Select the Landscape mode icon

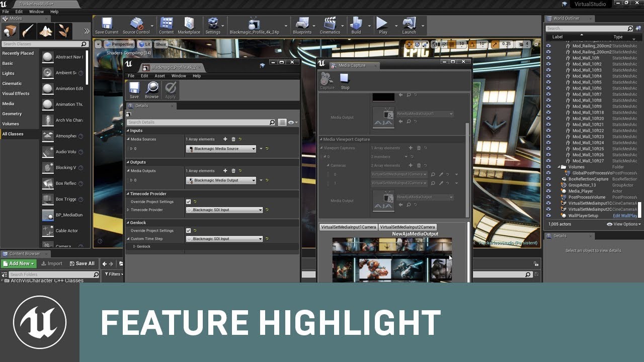(x=46, y=31)
